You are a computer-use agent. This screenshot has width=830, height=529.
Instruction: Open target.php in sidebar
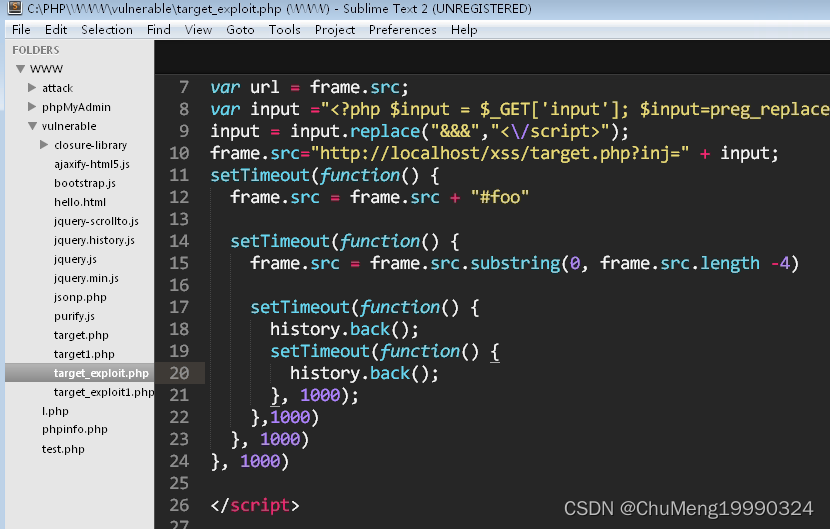click(81, 335)
